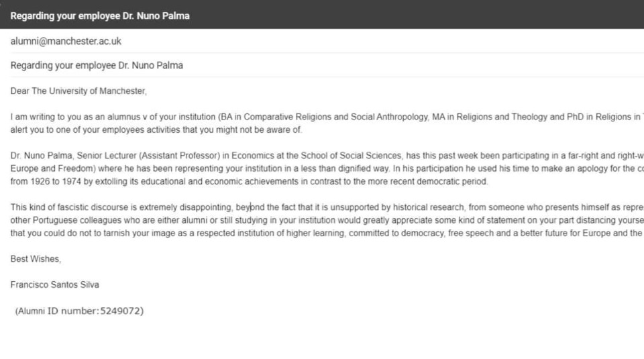Viewport: 644px width, 359px height.
Task: Click the line beginning 'I am writing to you'
Action: click(x=327, y=117)
